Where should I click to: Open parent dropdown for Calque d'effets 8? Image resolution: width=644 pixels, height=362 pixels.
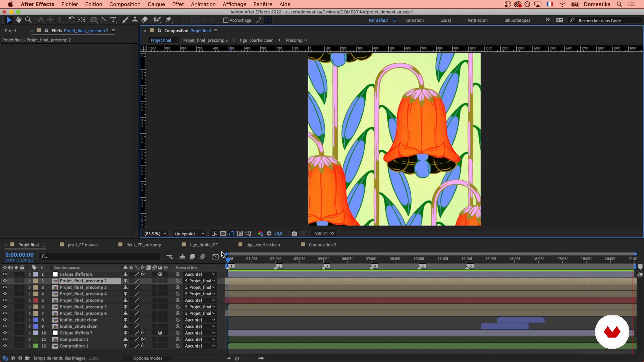click(x=200, y=274)
